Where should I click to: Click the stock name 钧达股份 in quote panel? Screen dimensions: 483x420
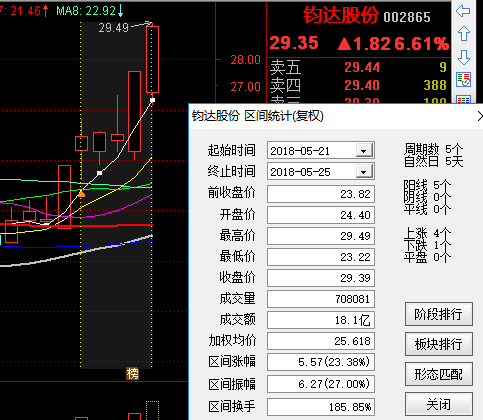tap(341, 15)
